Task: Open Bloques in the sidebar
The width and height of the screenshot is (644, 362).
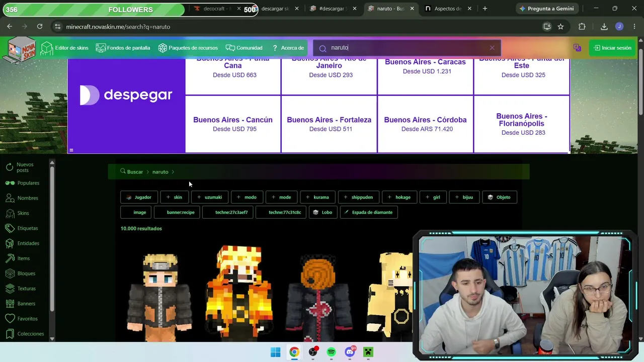Action: tap(20, 274)
